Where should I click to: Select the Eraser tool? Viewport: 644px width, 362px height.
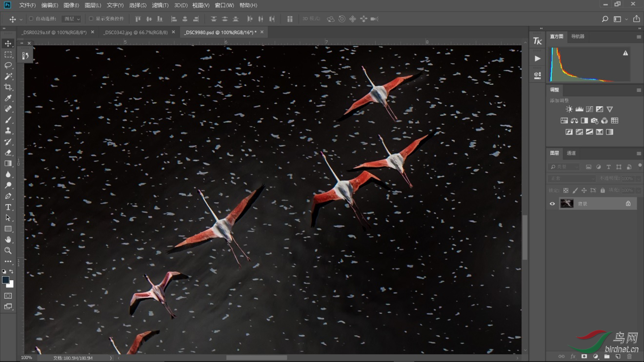coord(8,152)
